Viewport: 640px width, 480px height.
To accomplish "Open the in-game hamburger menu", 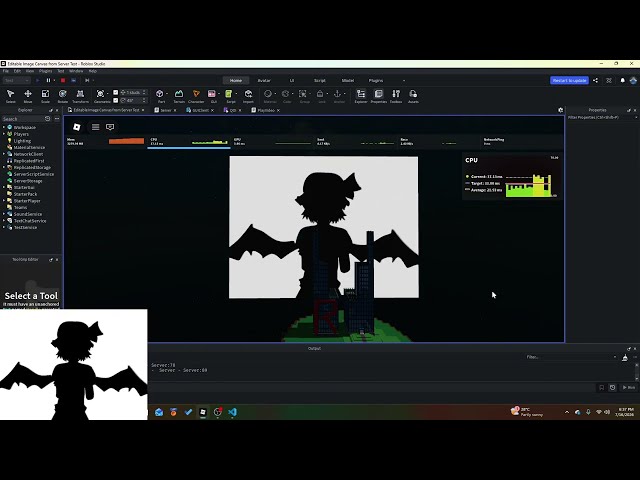I will point(96,127).
